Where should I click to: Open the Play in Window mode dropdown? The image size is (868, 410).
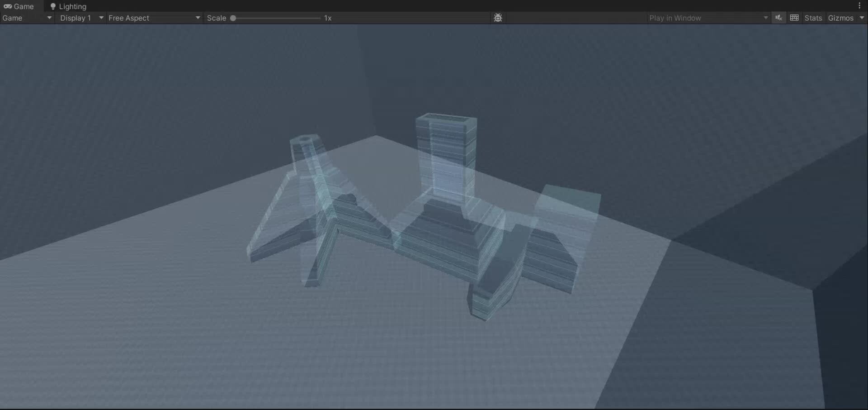coord(708,18)
